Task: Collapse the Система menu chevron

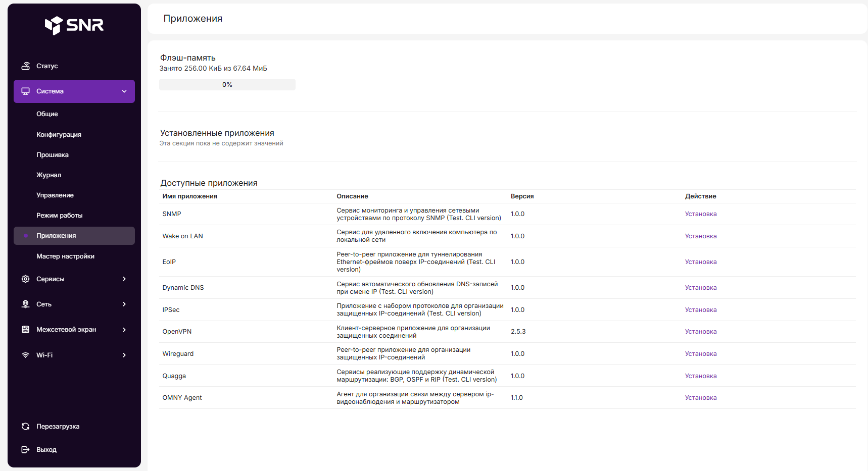Action: pos(124,91)
